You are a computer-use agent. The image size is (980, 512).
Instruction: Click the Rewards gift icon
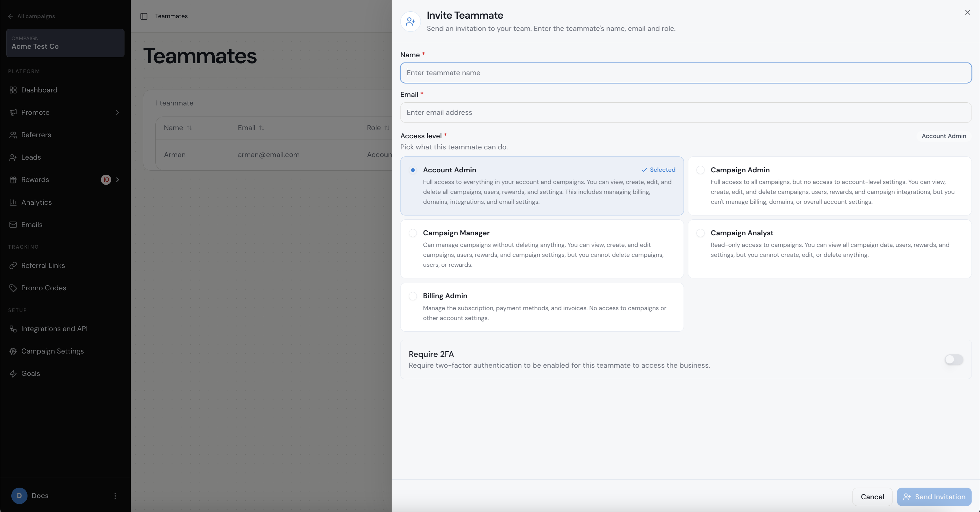tap(13, 180)
